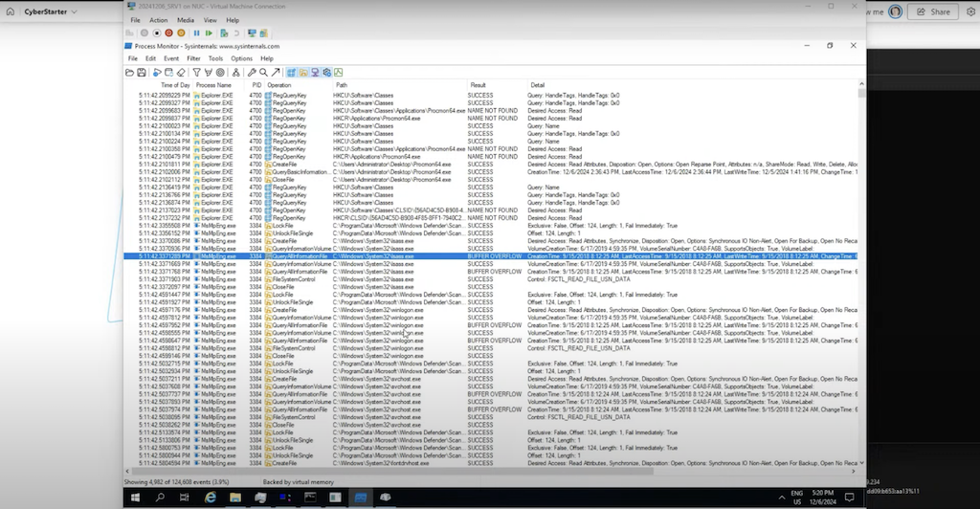Open the Process Tree icon
The height and width of the screenshot is (509, 980).
point(235,72)
